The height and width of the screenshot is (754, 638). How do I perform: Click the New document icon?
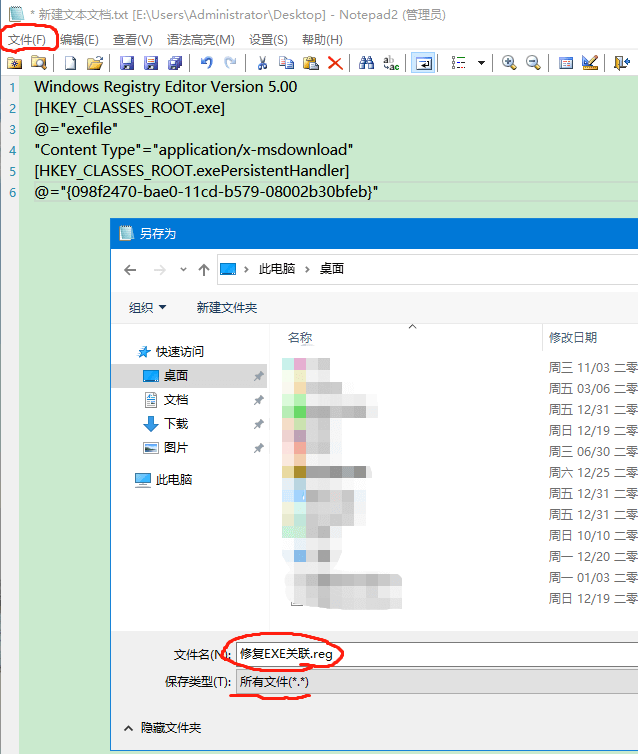70,63
